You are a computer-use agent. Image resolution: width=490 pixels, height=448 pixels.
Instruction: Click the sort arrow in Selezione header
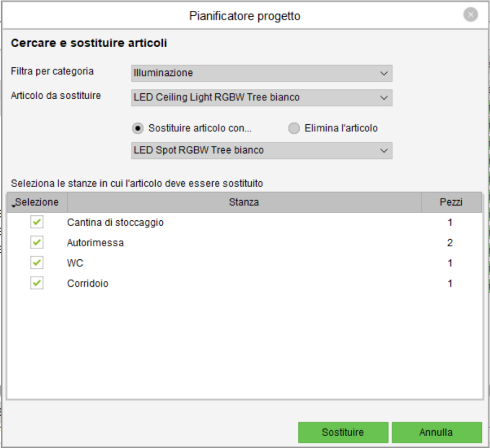(13, 205)
